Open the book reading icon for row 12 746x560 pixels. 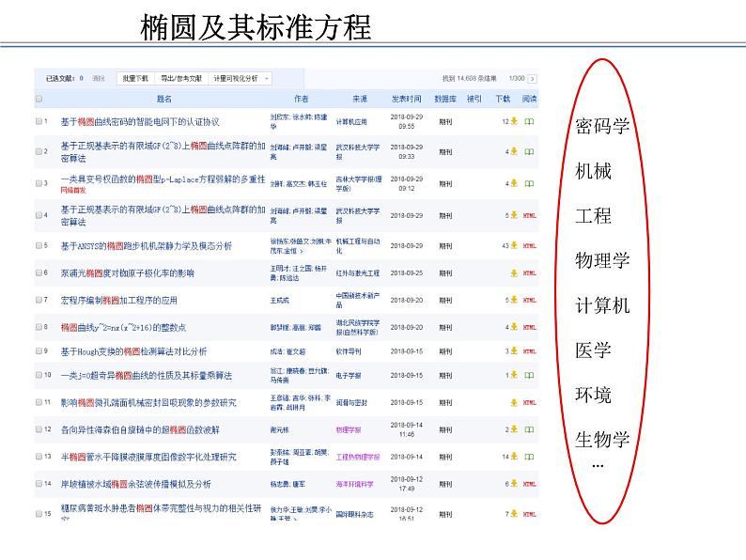click(529, 429)
